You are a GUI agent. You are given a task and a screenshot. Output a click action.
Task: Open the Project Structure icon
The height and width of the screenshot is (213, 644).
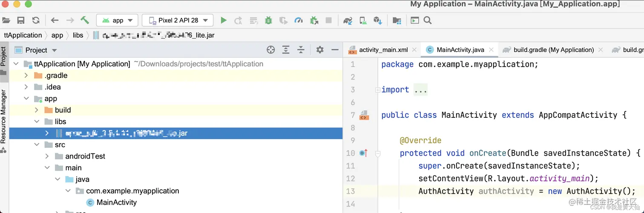click(x=397, y=20)
